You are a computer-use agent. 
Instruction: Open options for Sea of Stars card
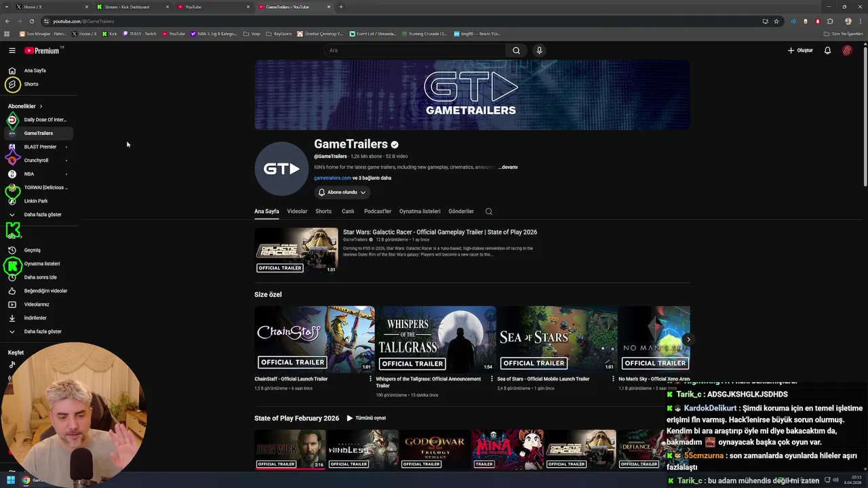click(x=613, y=379)
